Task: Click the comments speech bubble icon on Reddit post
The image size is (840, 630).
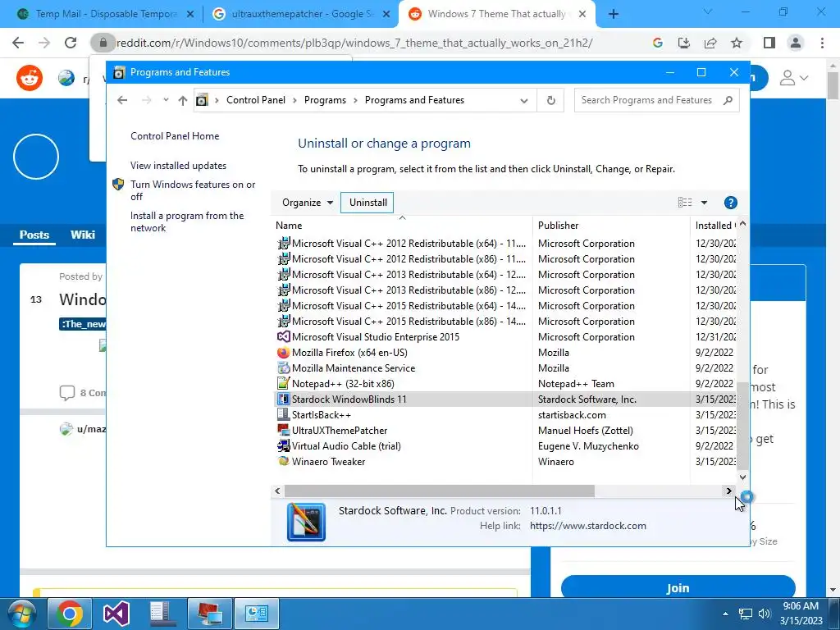Action: [x=67, y=393]
